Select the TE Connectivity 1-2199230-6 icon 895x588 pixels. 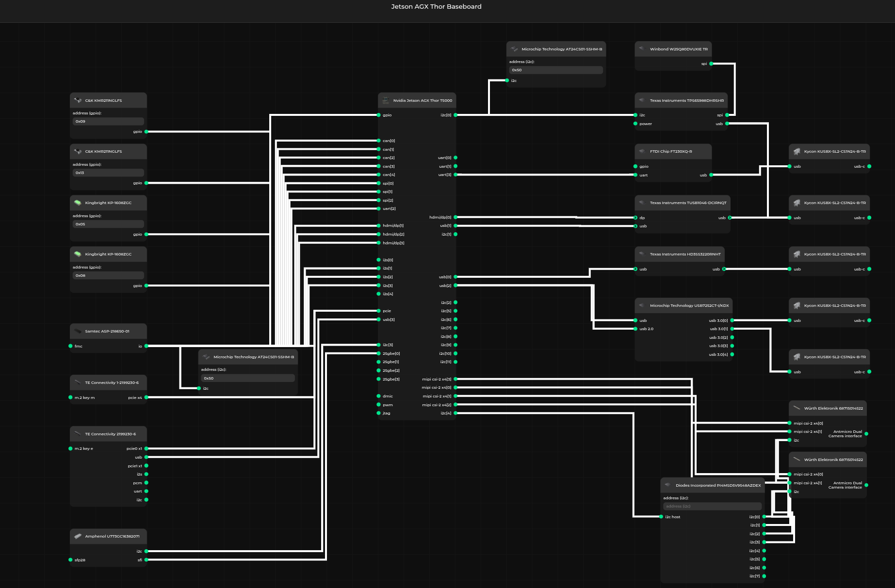coord(78,382)
